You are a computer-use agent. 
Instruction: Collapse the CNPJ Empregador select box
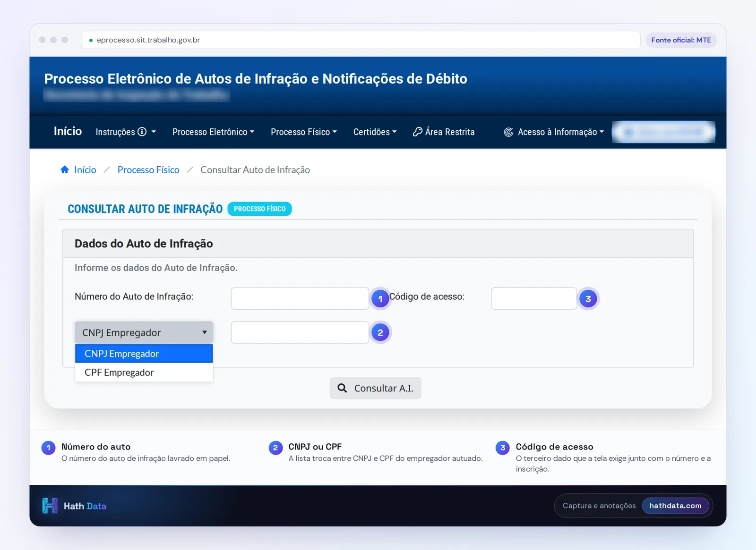click(x=144, y=332)
